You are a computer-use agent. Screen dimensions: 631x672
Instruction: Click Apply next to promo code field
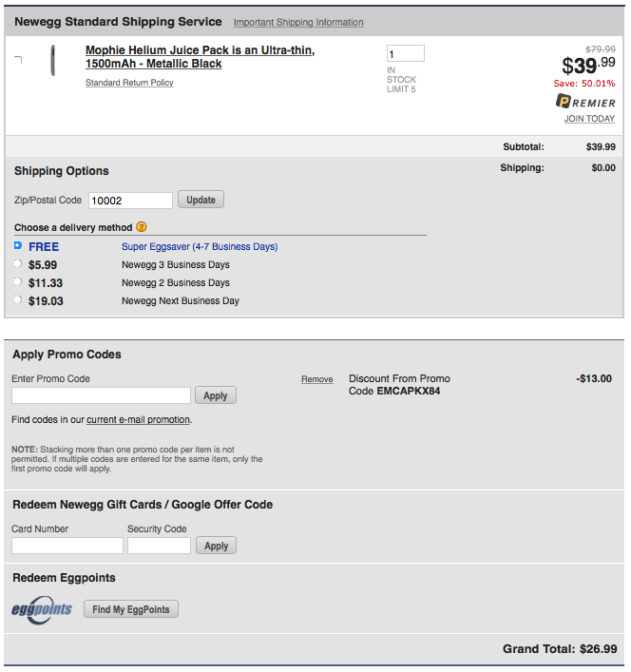pos(216,395)
